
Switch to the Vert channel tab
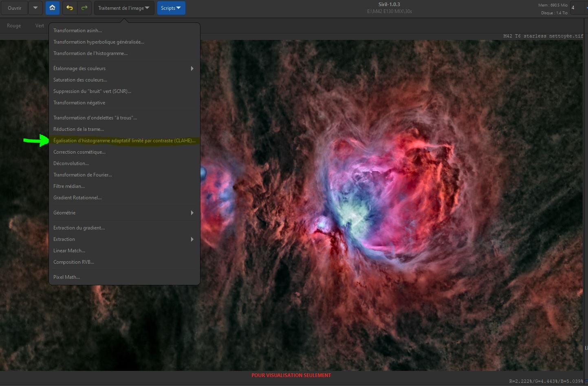(40, 26)
